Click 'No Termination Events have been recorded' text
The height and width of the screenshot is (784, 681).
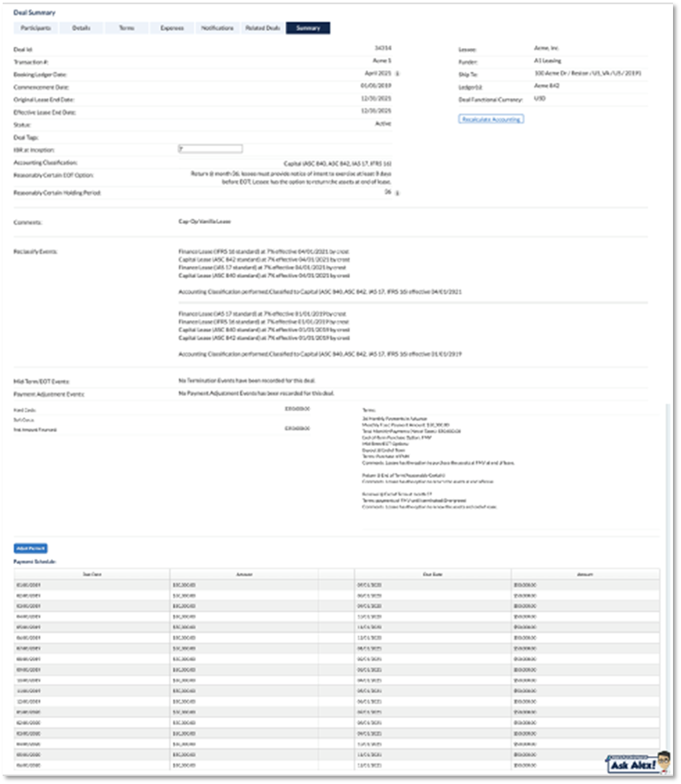click(x=247, y=381)
